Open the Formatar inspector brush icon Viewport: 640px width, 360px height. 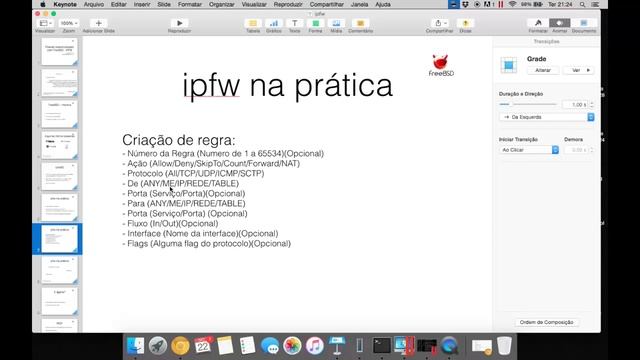coord(538,23)
